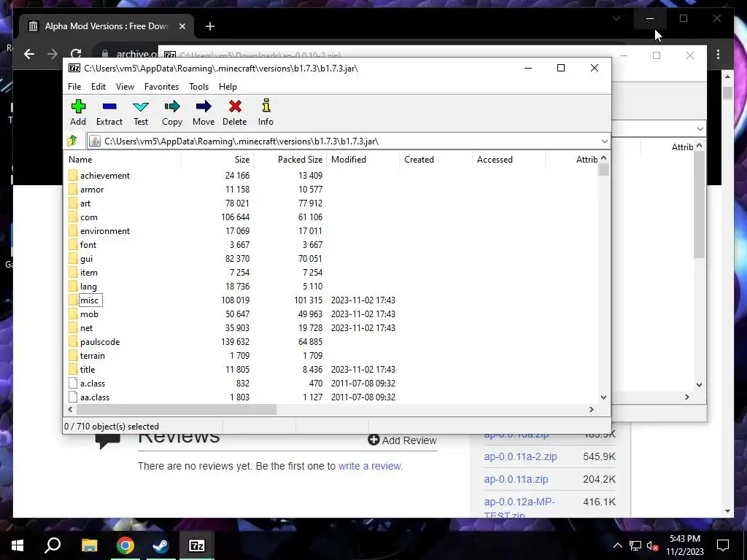
Task: Select the net folder row
Action: (330, 327)
